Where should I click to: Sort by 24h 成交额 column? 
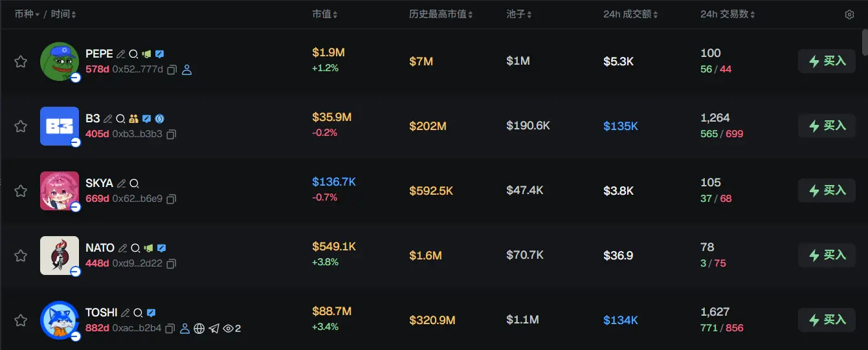(x=631, y=14)
